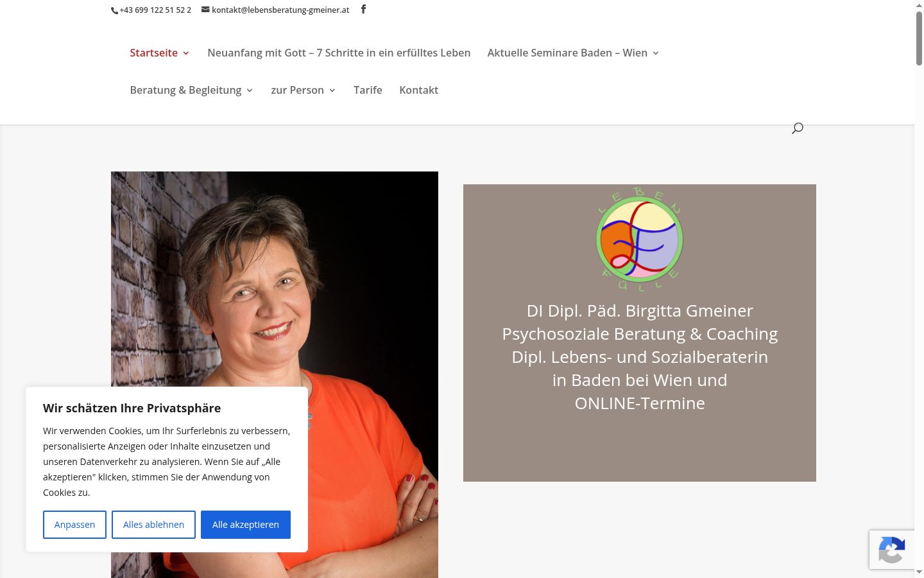
Task: Click the envelope email icon
Action: coord(205,10)
